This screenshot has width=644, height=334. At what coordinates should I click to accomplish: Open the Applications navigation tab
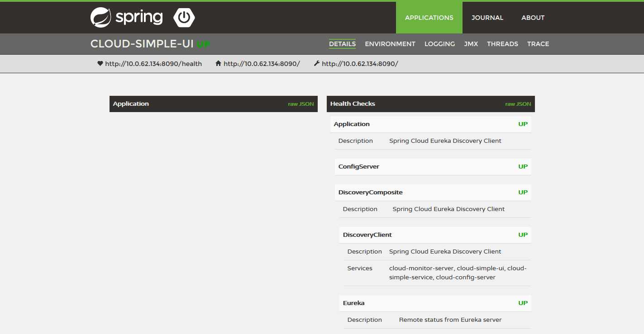pyautogui.click(x=429, y=18)
